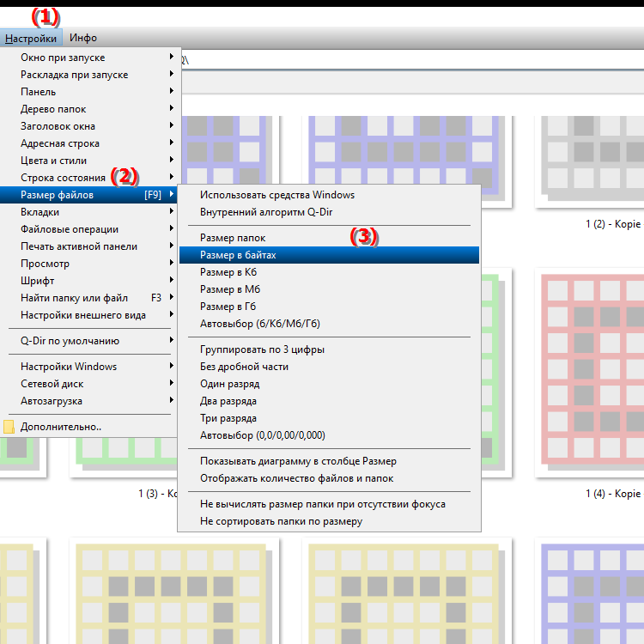Click the folder icon beside Дополнительно
Image resolution: width=644 pixels, height=644 pixels.
tap(9, 427)
